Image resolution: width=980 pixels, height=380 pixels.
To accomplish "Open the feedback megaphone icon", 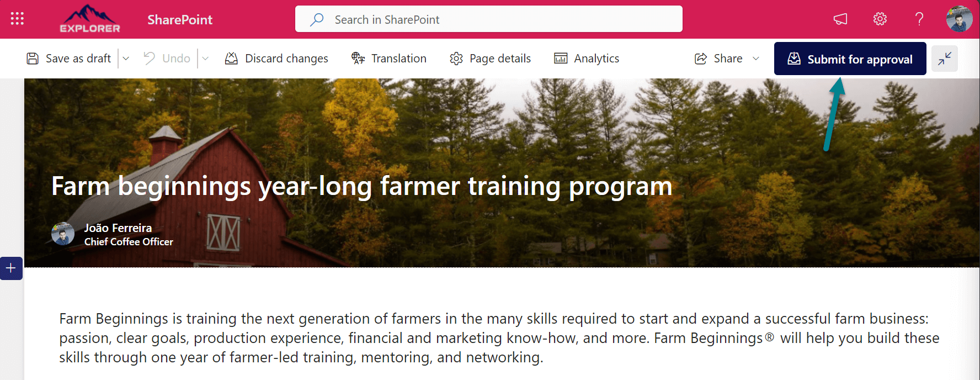I will coord(840,18).
